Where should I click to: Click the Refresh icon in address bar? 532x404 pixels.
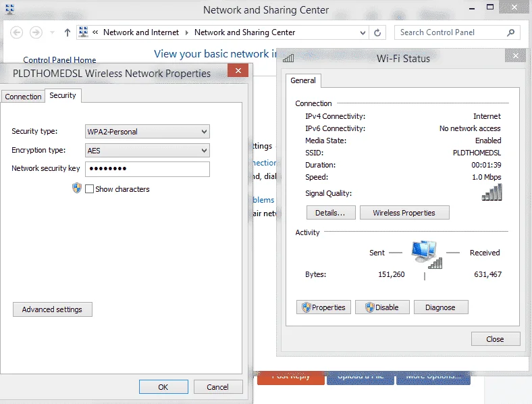tap(377, 32)
